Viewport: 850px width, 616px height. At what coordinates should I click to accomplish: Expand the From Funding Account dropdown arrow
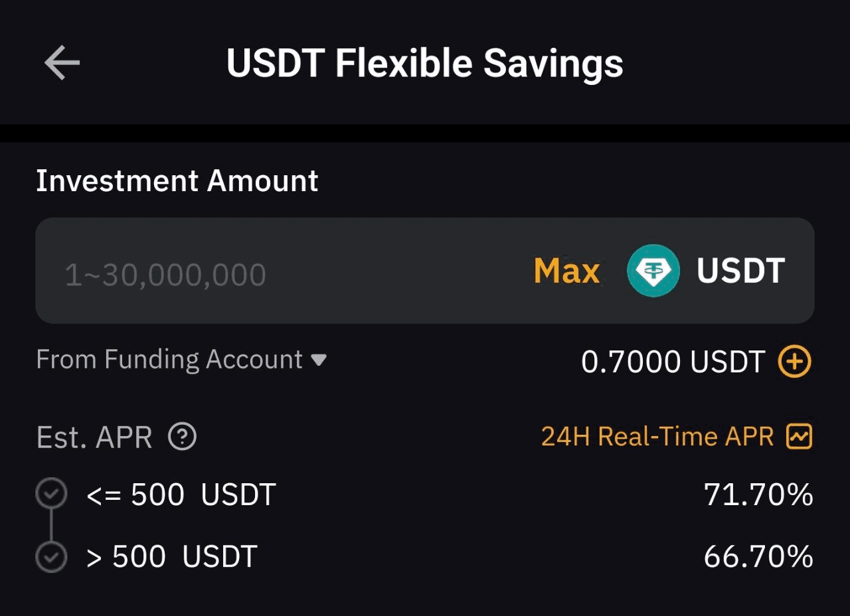[x=319, y=360]
